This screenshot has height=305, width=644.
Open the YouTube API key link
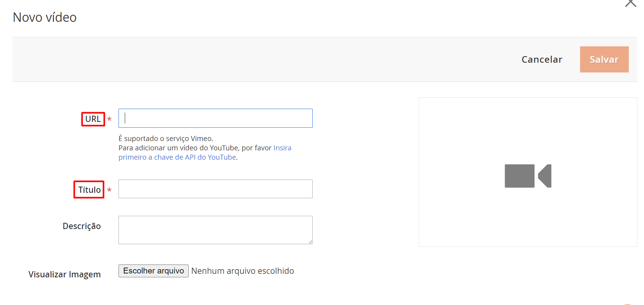pyautogui.click(x=177, y=157)
